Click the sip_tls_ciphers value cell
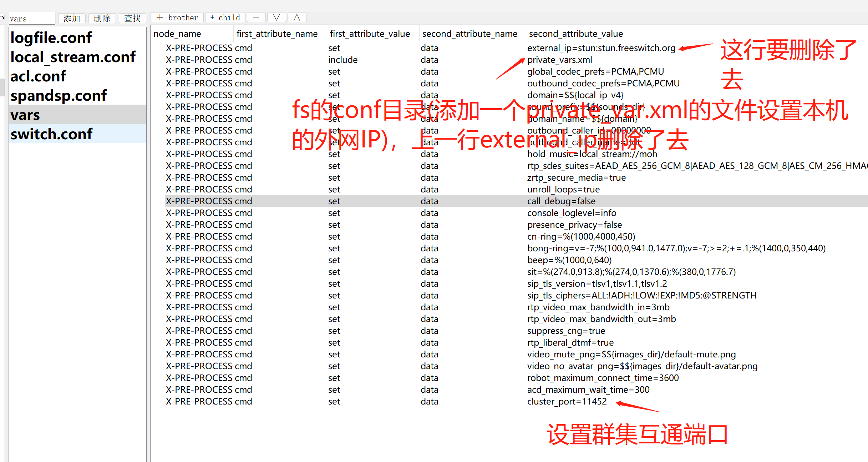The image size is (868, 462). (x=642, y=295)
